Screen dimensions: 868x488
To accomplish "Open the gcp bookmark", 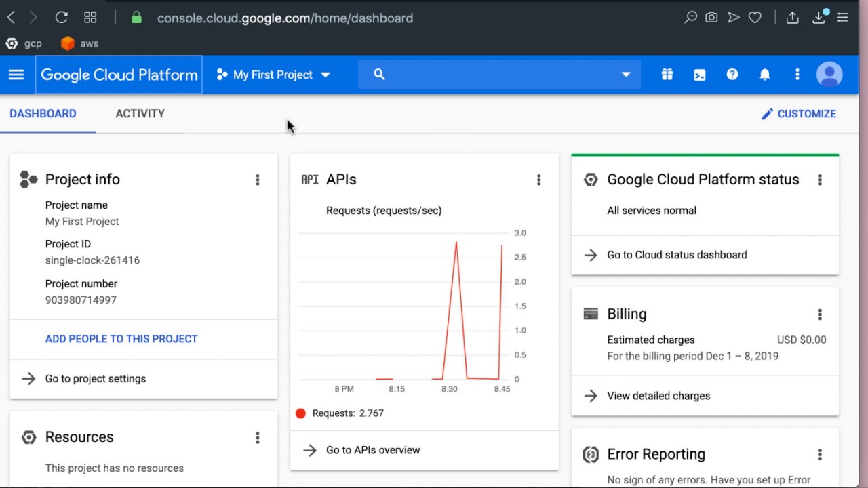I will click(24, 43).
